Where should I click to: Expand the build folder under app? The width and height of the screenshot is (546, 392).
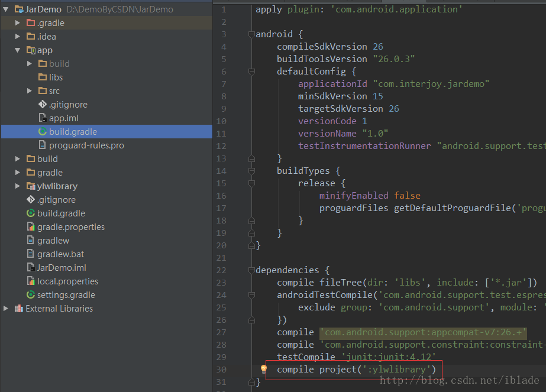pyautogui.click(x=30, y=64)
